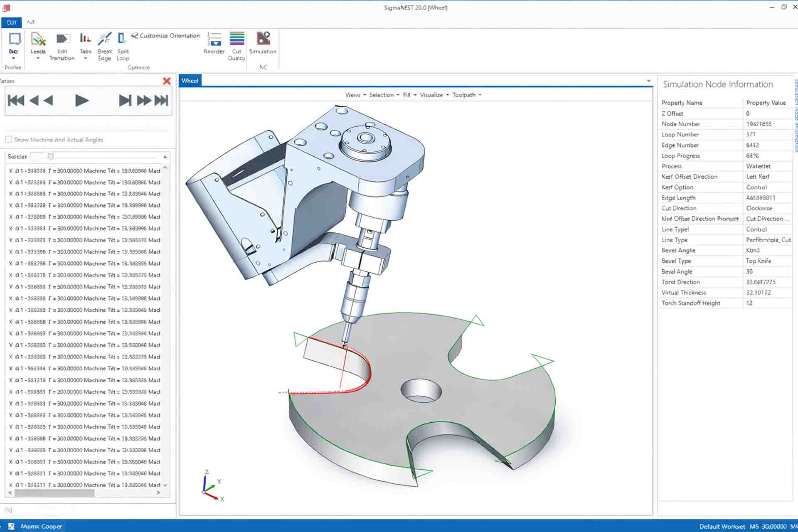Click the XYZ axis triad
Viewport: 798px width, 532px height.
[213, 486]
